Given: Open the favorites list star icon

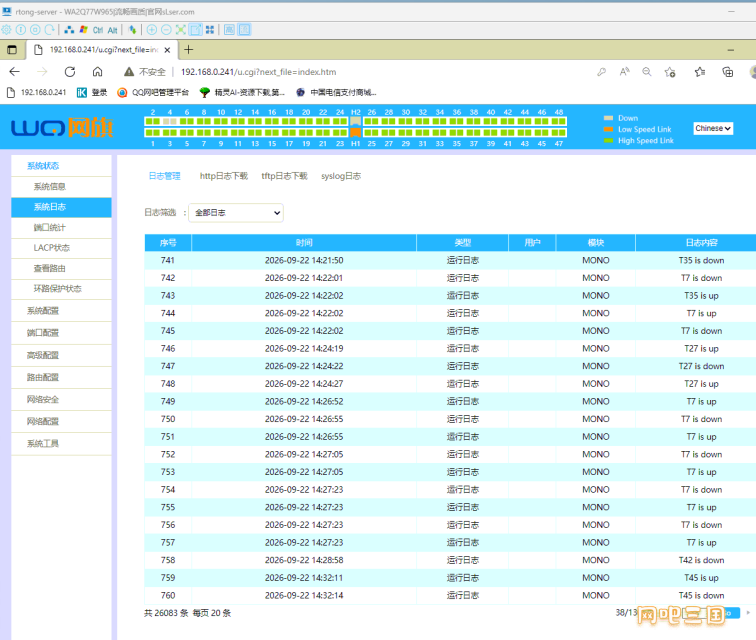Looking at the screenshot, I should [700, 72].
